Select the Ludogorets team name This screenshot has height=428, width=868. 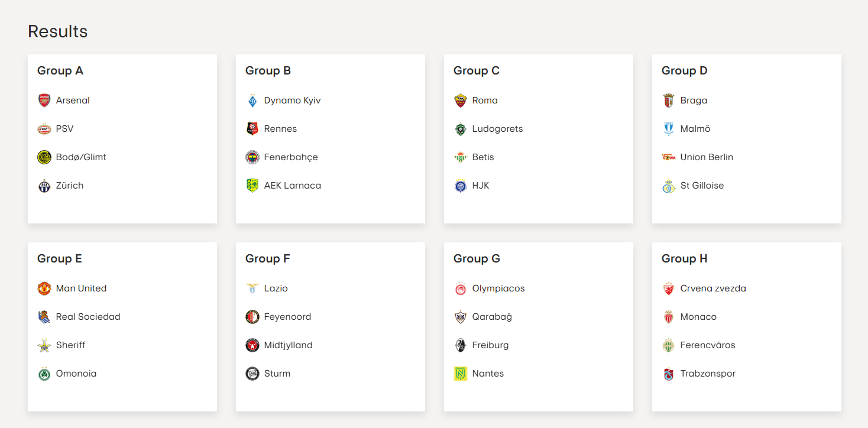coord(497,129)
